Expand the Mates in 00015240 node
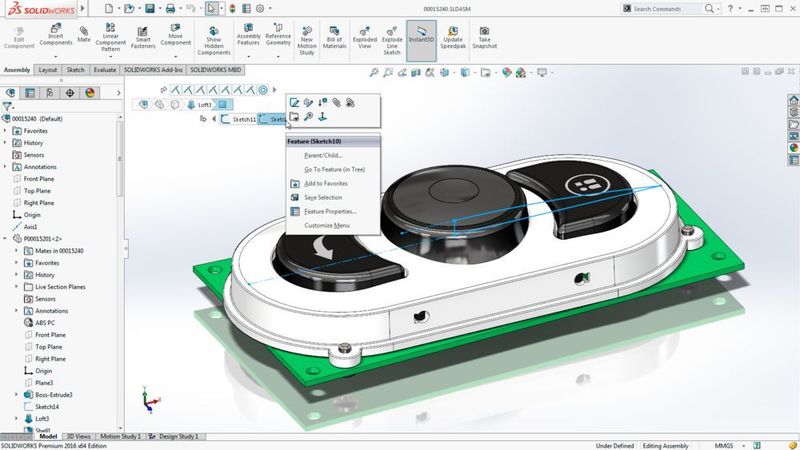Screen dimensions: 800x450 pyautogui.click(x=16, y=251)
